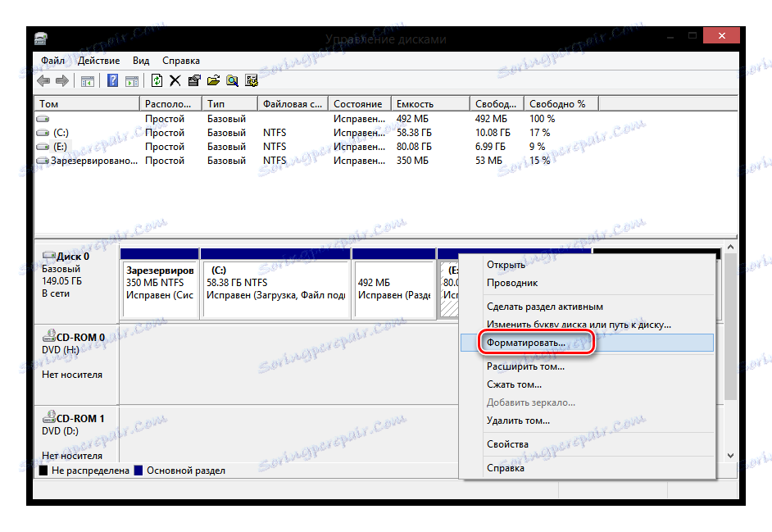Click the drive icon of the unnamed 492 МБ row
The width and height of the screenshot is (772, 532).
click(43, 119)
